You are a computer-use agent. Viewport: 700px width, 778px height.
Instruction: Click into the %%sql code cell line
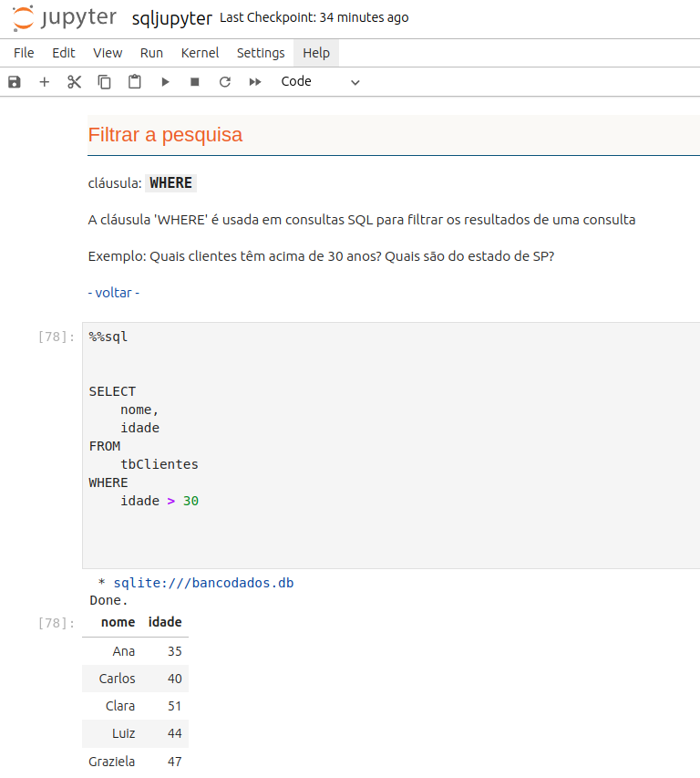coord(108,337)
